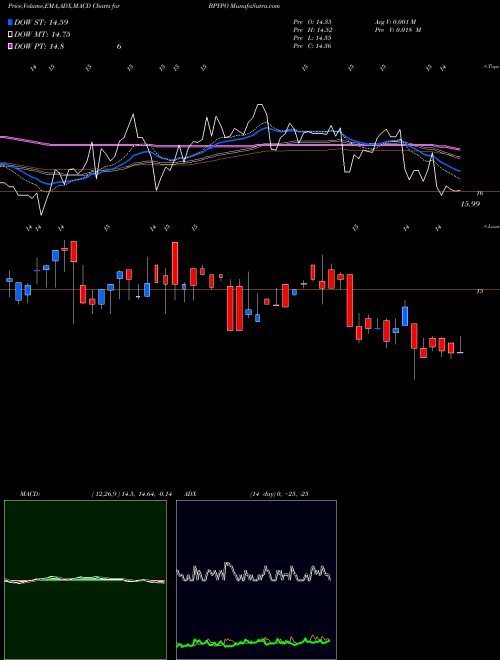Click the ADX (14 day) values text
500x660 pixels.
tap(279, 494)
